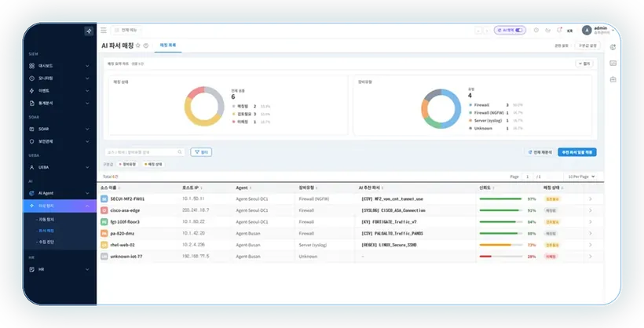Open the briefcase icon in right side rail
Image resolution: width=644 pixels, height=328 pixels.
(x=613, y=79)
